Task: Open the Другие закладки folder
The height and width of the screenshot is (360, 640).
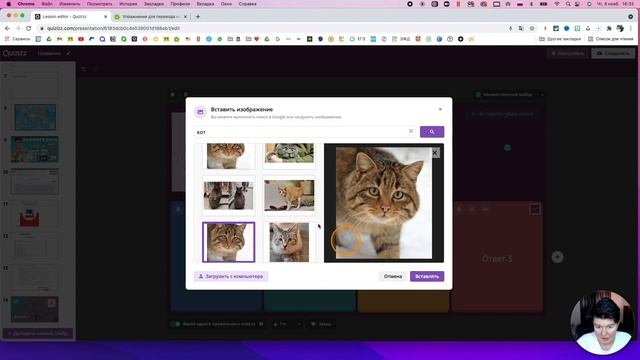Action: coord(560,39)
